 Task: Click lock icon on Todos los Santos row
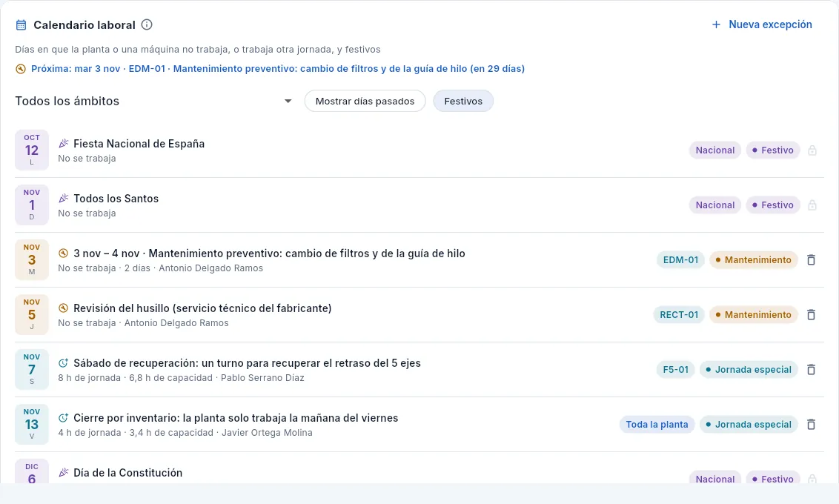(x=812, y=205)
